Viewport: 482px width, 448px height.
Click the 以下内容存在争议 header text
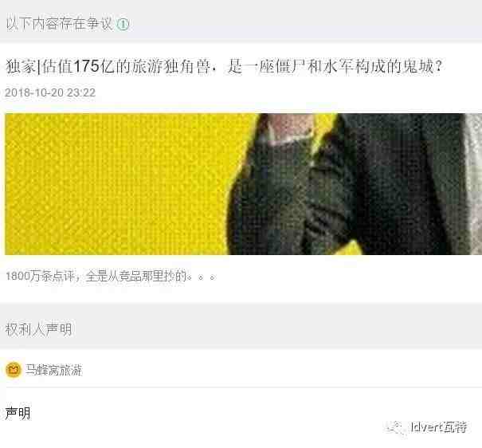tap(60, 24)
